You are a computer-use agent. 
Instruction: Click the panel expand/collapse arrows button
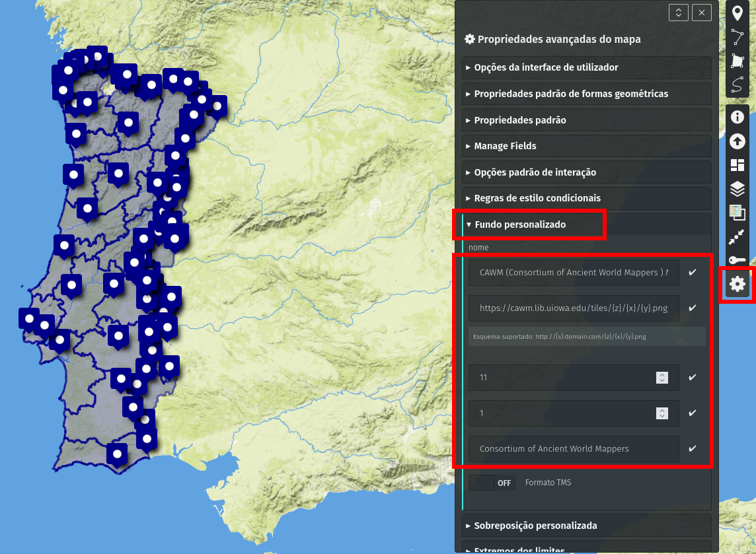pyautogui.click(x=679, y=13)
